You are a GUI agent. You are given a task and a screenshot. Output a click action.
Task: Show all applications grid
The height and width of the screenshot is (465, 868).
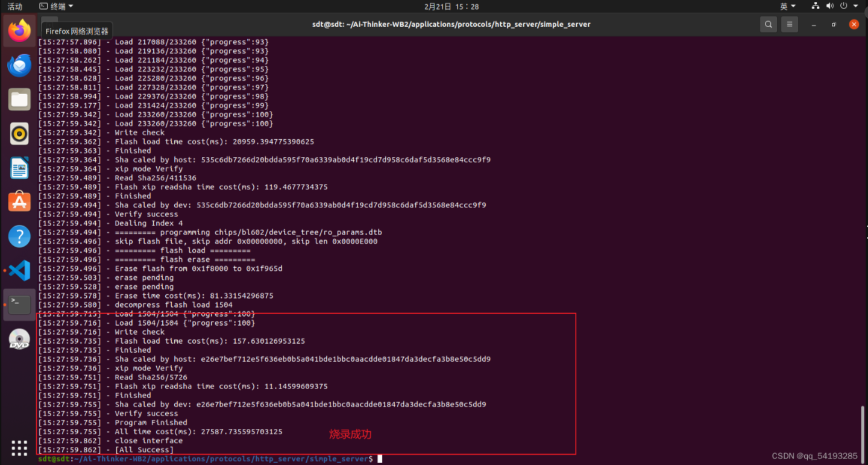pos(19,448)
